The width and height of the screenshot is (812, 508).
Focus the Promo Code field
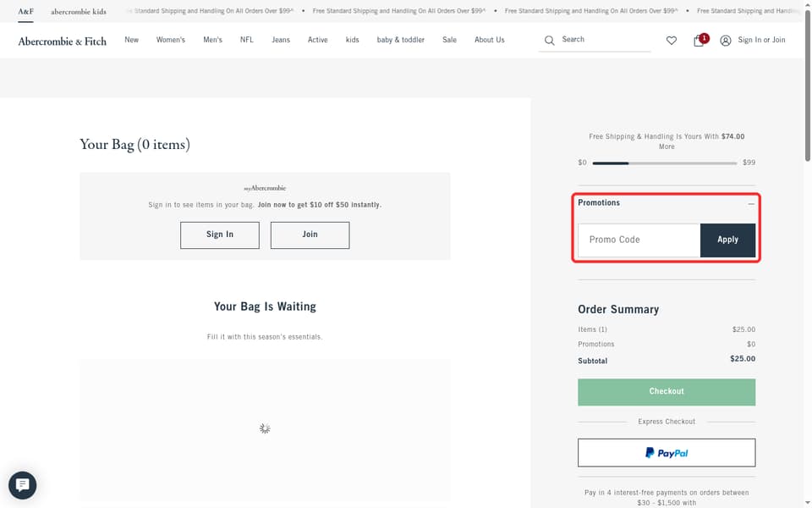tap(639, 240)
